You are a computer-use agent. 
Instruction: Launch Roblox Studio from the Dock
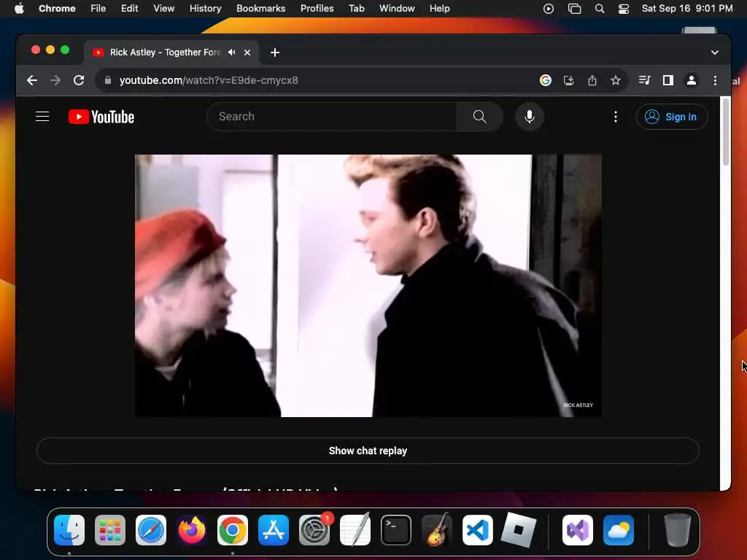point(519,529)
